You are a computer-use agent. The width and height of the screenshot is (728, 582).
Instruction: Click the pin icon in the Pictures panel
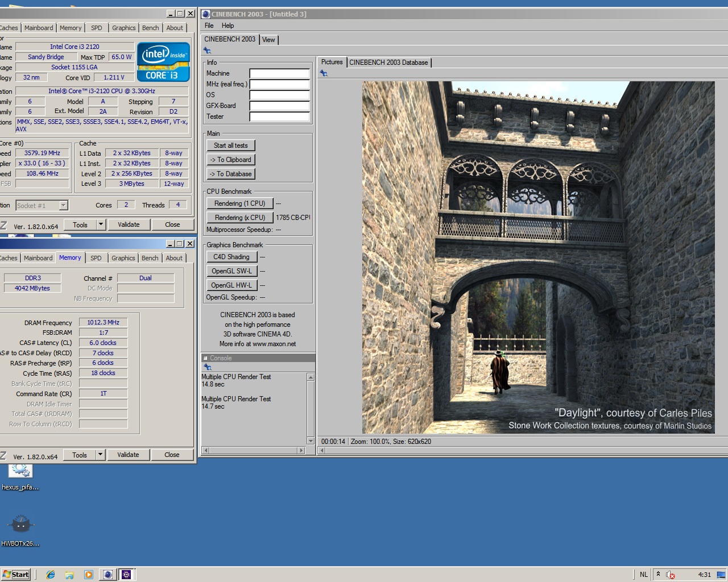[324, 73]
